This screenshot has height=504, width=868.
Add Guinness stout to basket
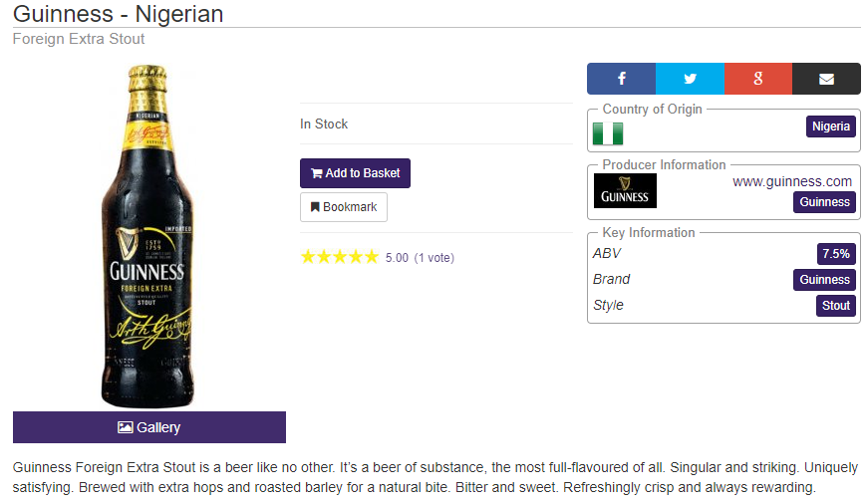[x=355, y=173]
